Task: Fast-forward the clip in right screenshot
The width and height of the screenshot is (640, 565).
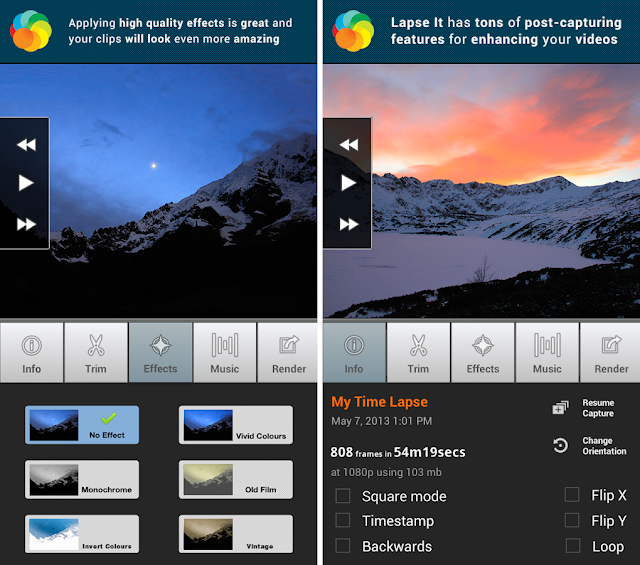Action: point(349,224)
